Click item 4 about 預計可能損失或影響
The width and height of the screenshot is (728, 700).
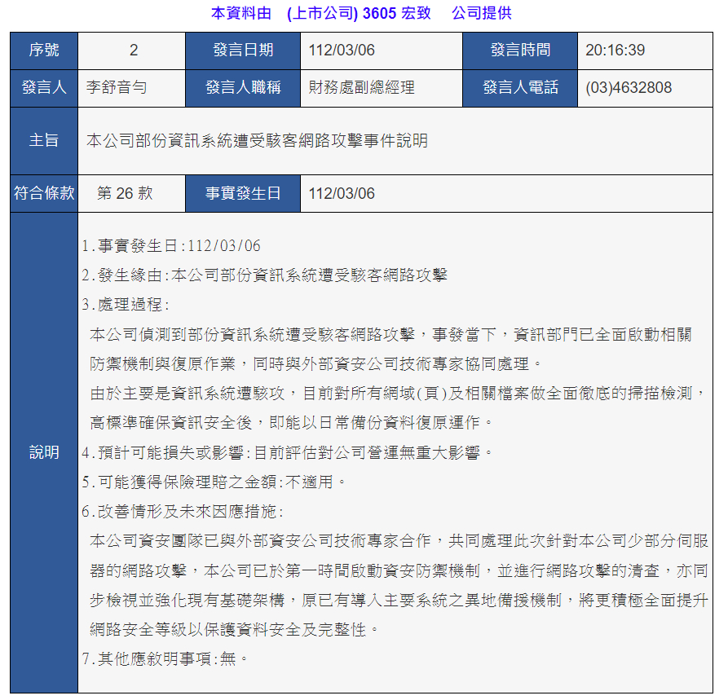tap(288, 452)
